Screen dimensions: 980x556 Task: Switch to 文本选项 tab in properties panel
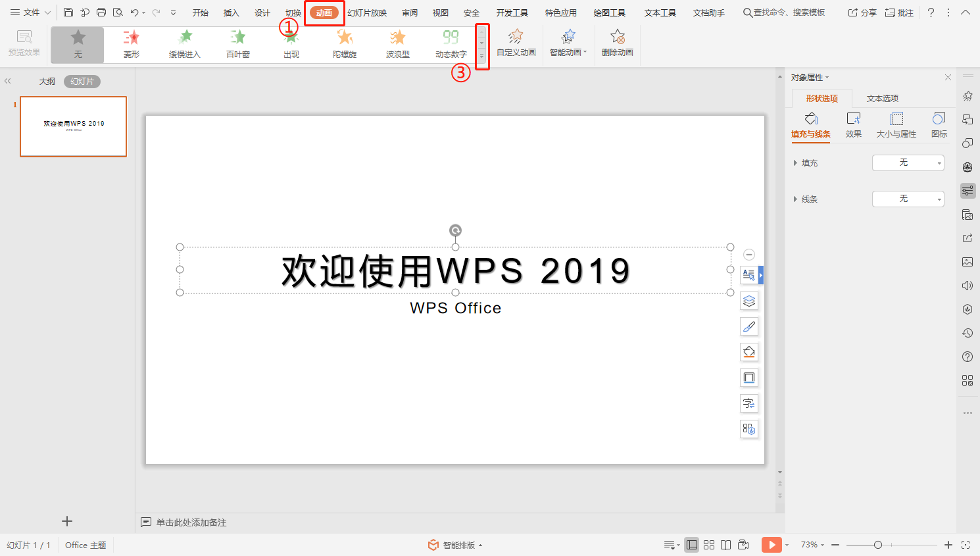click(x=882, y=99)
